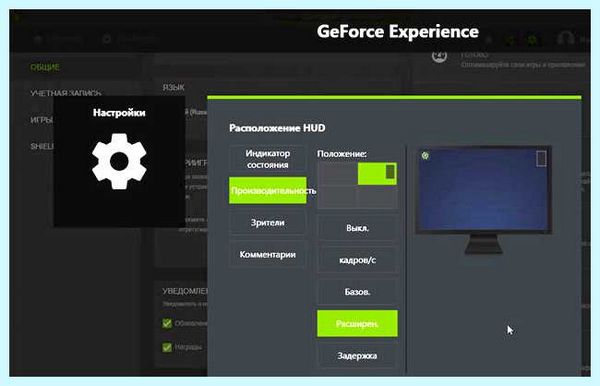Switch to the Зрители HUD tab

pyautogui.click(x=267, y=222)
